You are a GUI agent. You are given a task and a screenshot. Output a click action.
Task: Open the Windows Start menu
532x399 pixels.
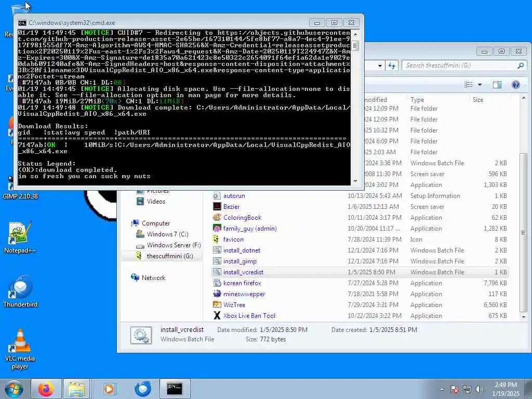point(14,389)
